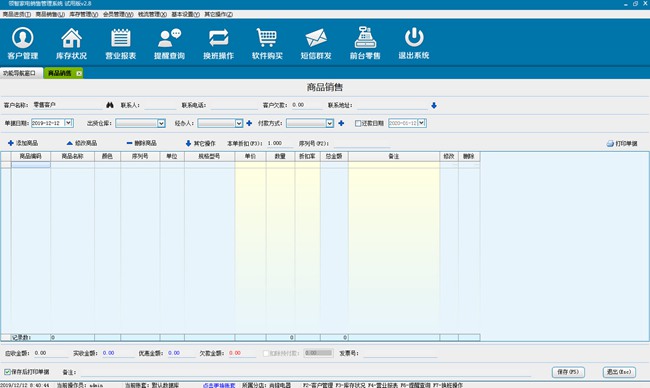
Task: Click bottom 备注 remarks field
Action: pyautogui.click(x=305, y=372)
